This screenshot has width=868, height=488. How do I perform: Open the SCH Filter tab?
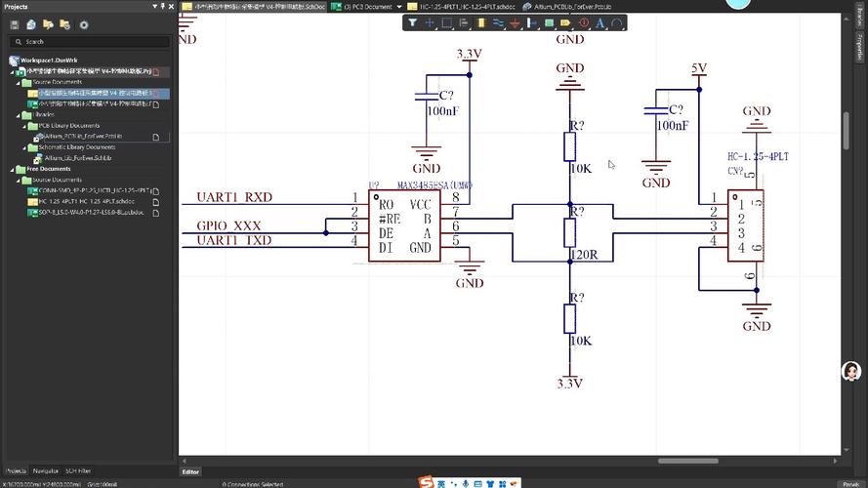[78, 470]
